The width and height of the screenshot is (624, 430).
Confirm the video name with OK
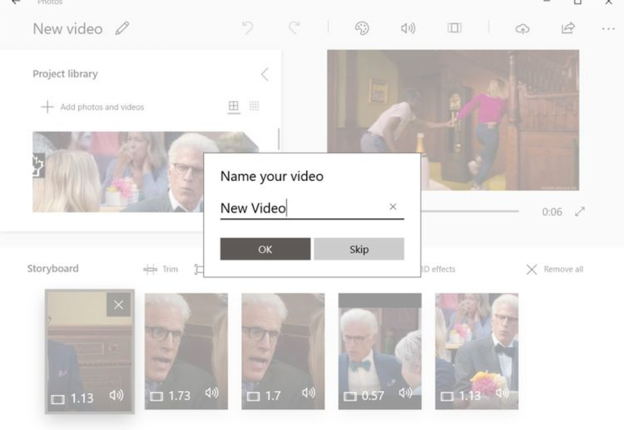pos(265,249)
